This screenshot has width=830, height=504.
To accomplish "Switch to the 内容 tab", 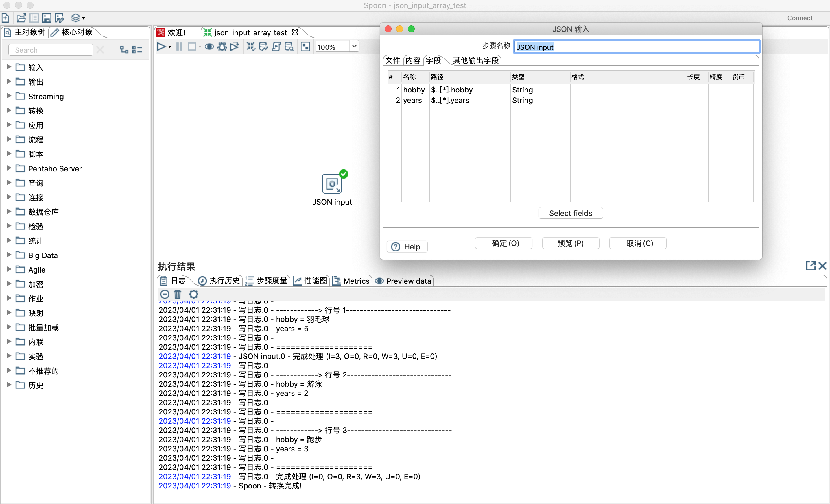I will [x=413, y=61].
